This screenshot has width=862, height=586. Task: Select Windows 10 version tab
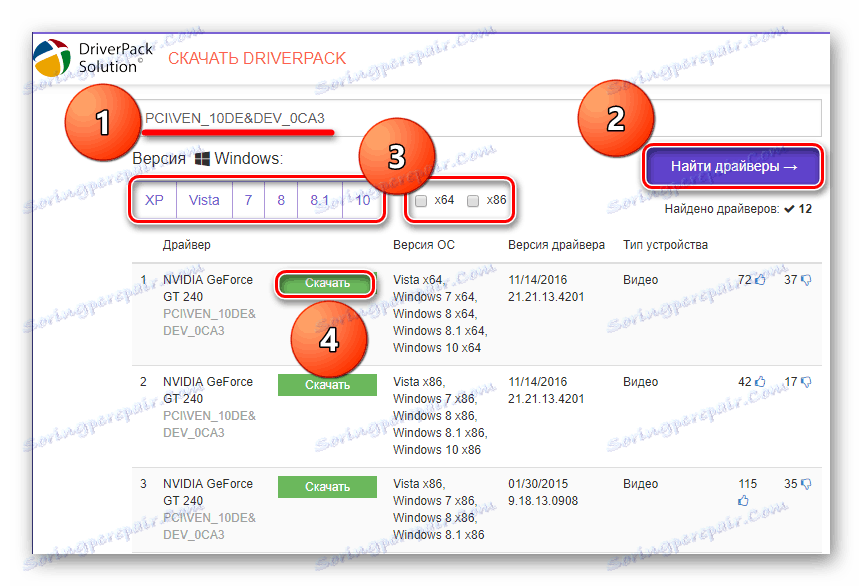(362, 200)
